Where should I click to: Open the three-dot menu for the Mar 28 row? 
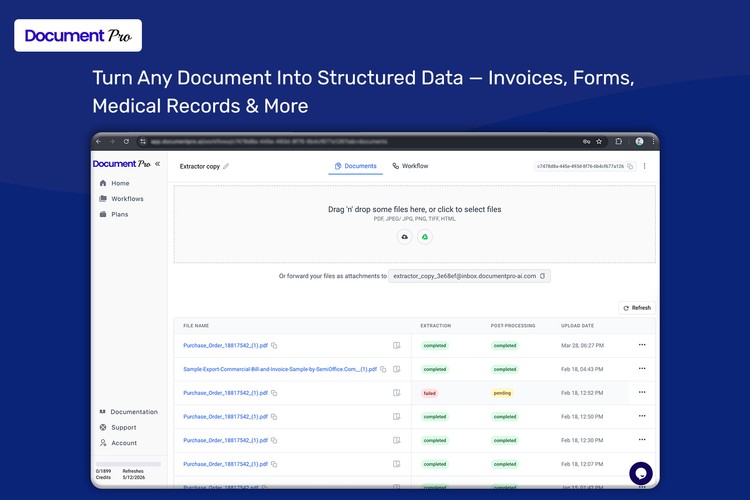tap(642, 344)
